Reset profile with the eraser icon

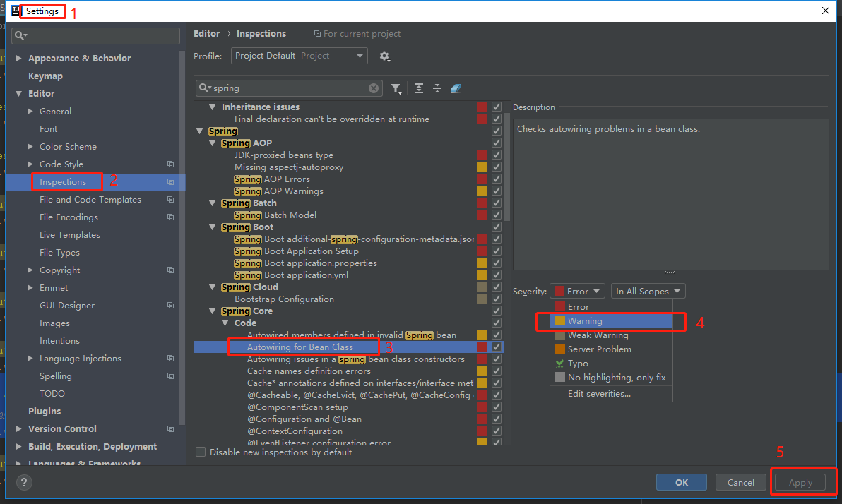pyautogui.click(x=455, y=88)
